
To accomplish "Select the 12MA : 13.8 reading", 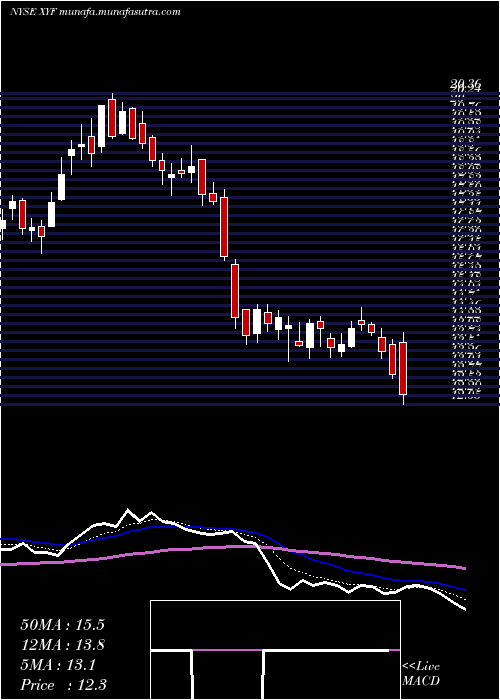I will (x=62, y=645).
